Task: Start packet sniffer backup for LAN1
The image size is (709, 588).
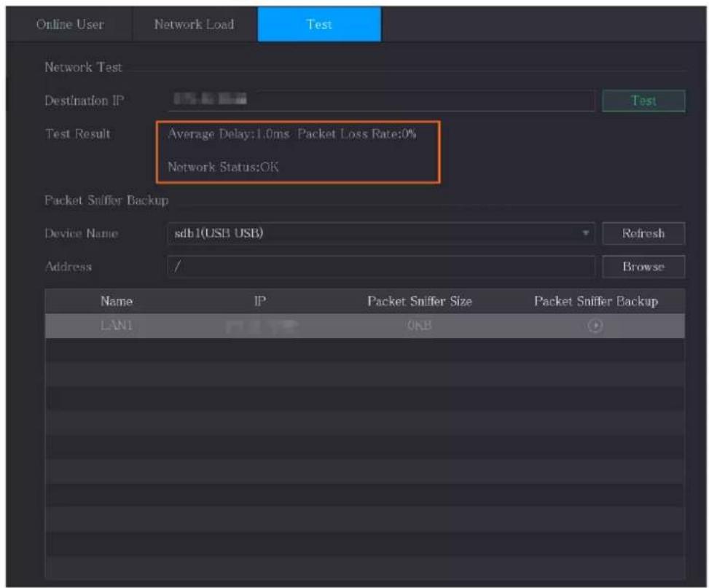Action: pos(595,326)
